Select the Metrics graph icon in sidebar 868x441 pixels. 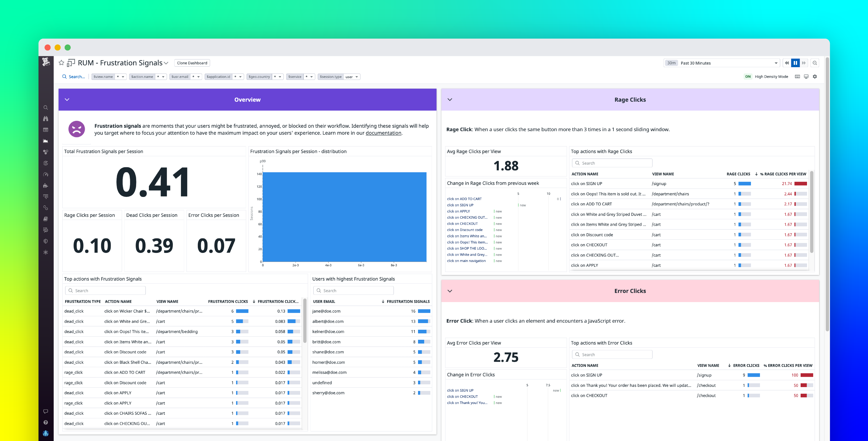[x=46, y=141]
